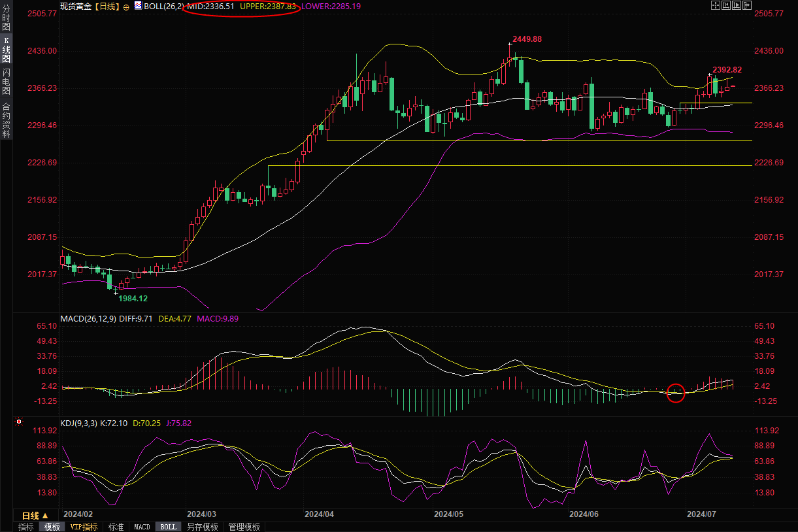Toggle the MACD indicator template button
The height and width of the screenshot is (532, 798).
tap(142, 527)
